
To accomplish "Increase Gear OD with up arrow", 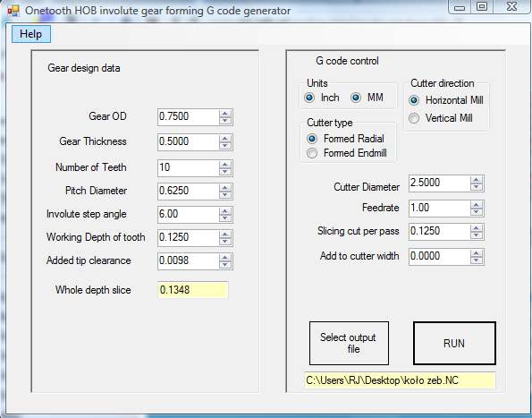I will tap(225, 114).
